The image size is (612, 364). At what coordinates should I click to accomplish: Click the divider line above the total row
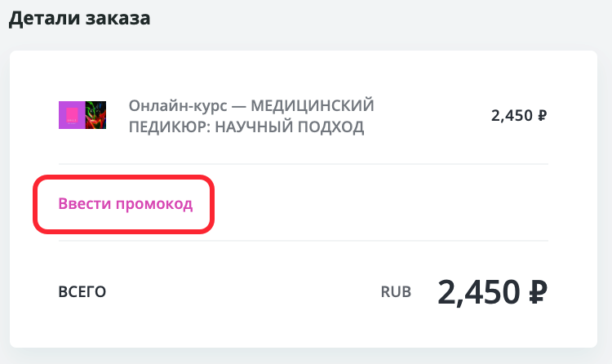304,241
